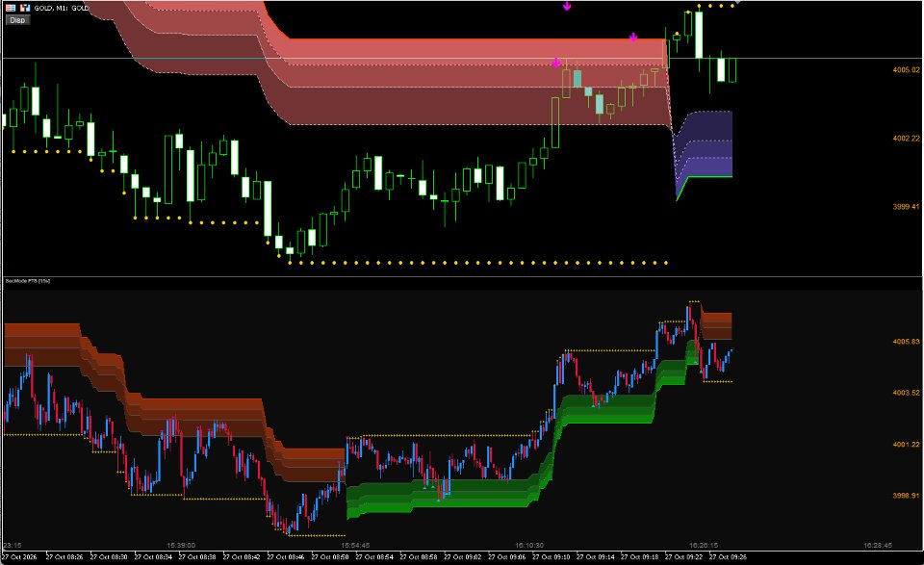Image resolution: width=924 pixels, height=565 pixels.
Task: Click the striped table icon beside the chart title
Action: 11,8
